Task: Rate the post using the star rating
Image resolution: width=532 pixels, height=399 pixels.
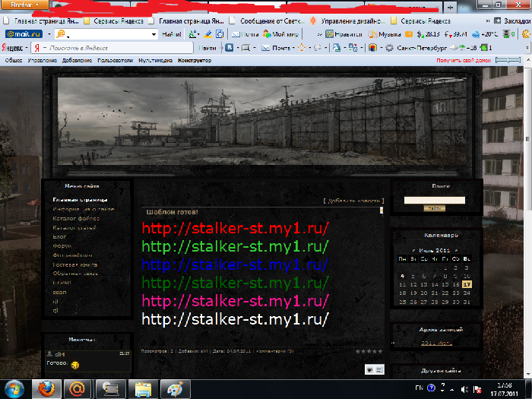Action: (x=369, y=351)
